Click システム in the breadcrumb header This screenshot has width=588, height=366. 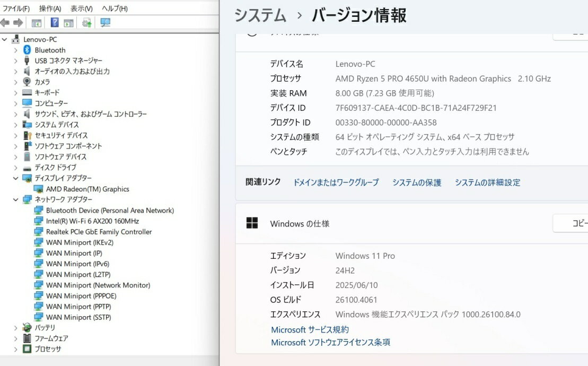[260, 15]
